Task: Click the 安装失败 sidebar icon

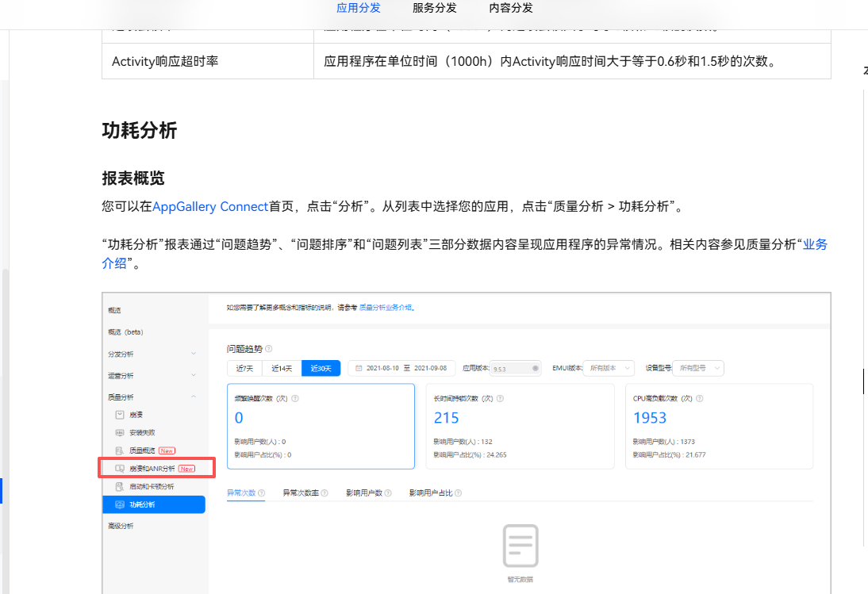Action: pos(119,433)
